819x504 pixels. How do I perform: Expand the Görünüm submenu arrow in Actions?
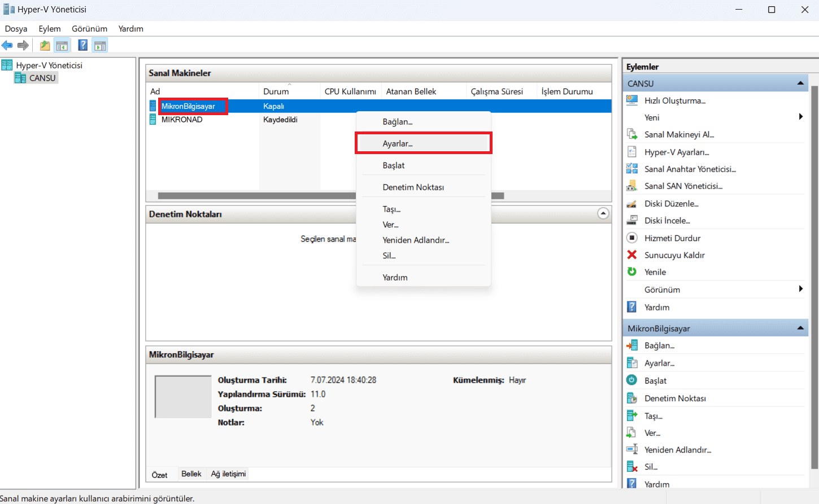click(800, 289)
